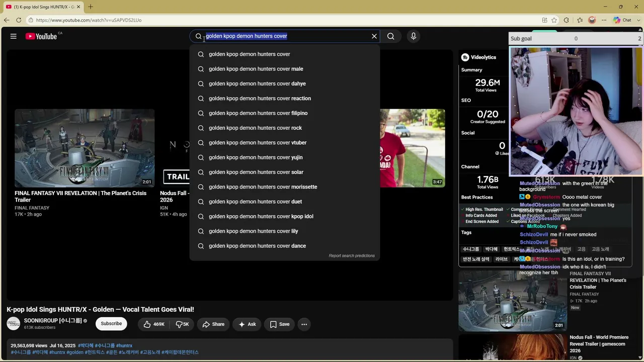Viewport: 644px width, 362px height.
Task: Click the #huntrx hashtag beside the upload date
Action: [x=124, y=346]
